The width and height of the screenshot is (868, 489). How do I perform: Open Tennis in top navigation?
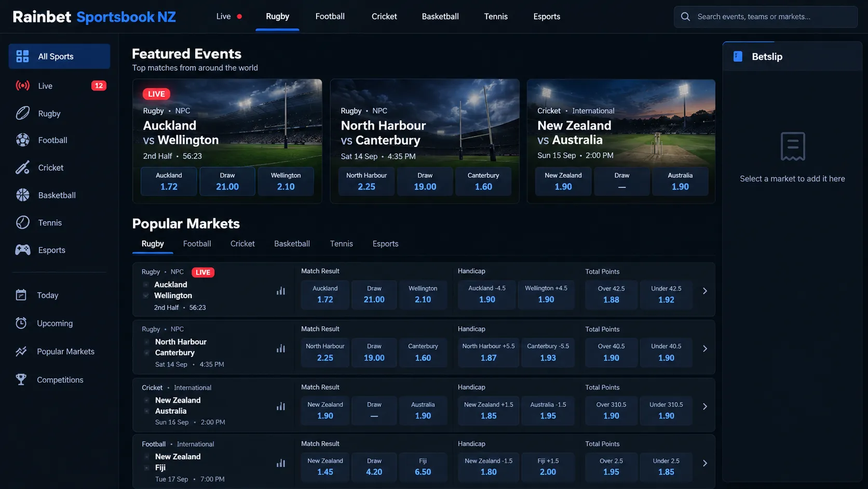pyautogui.click(x=496, y=17)
